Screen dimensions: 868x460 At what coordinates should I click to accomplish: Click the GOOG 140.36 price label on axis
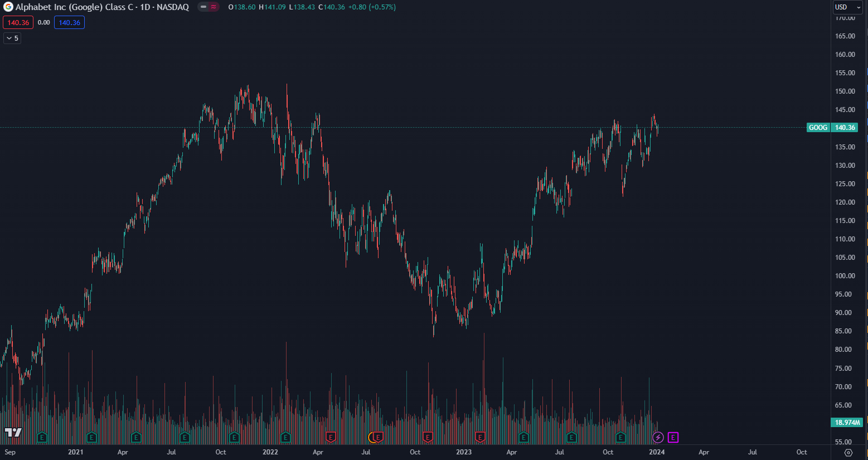(x=832, y=128)
